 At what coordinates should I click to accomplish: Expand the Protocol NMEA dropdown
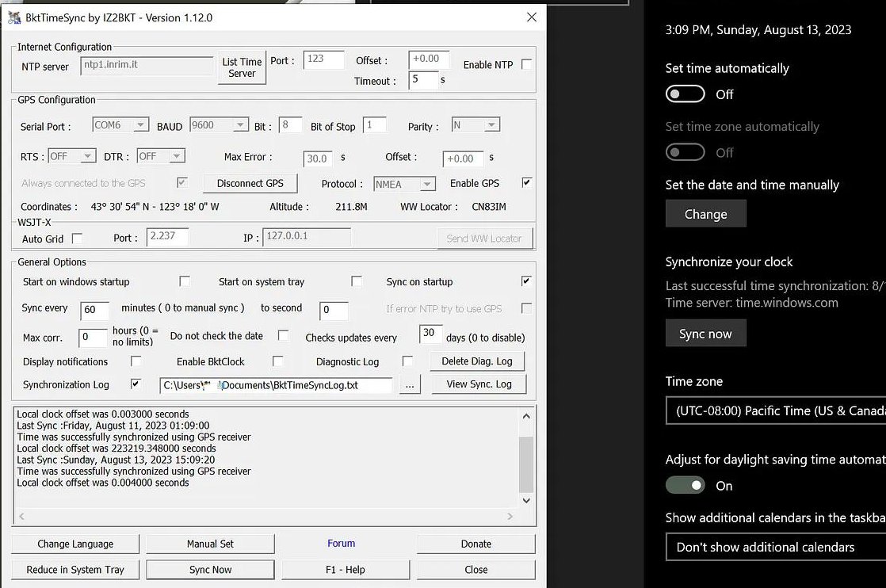pos(405,184)
